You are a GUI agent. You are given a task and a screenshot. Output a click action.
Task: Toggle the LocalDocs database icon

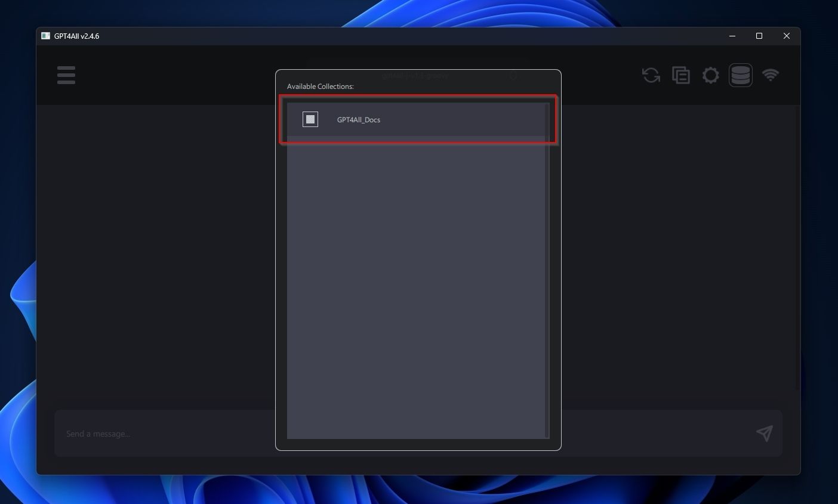(740, 75)
